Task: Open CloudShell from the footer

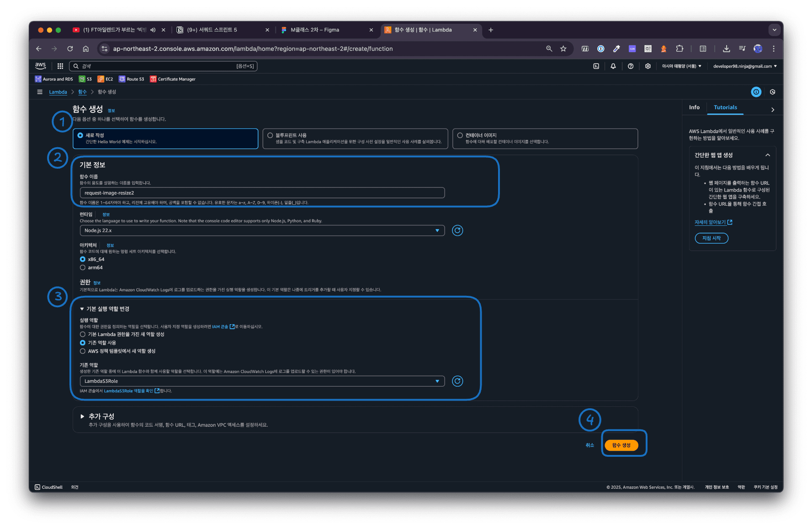Action: pos(48,487)
